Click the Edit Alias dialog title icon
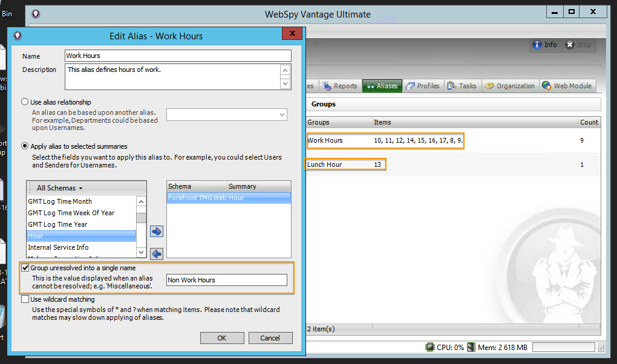 17,36
